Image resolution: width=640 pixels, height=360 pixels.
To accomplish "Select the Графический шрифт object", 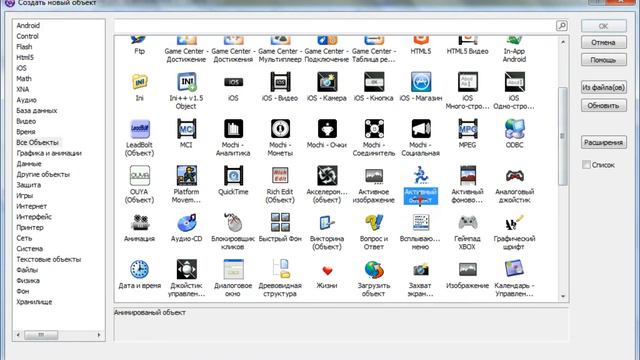I will tap(515, 223).
